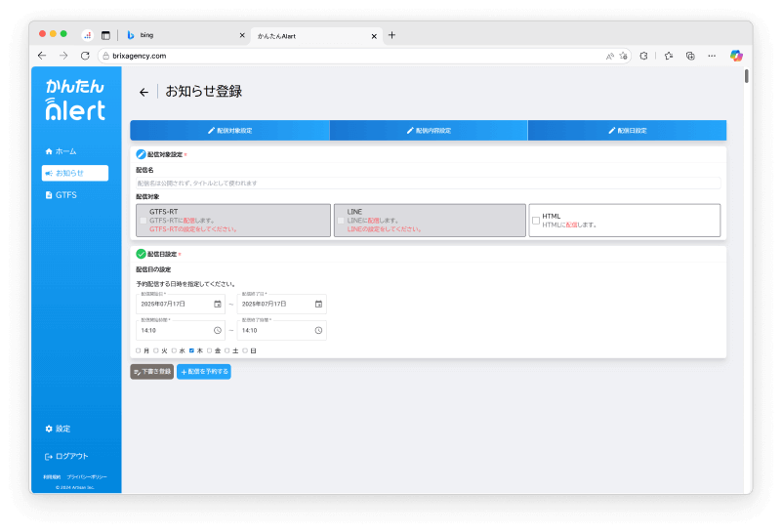Click ログアウト in the sidebar

coord(66,456)
